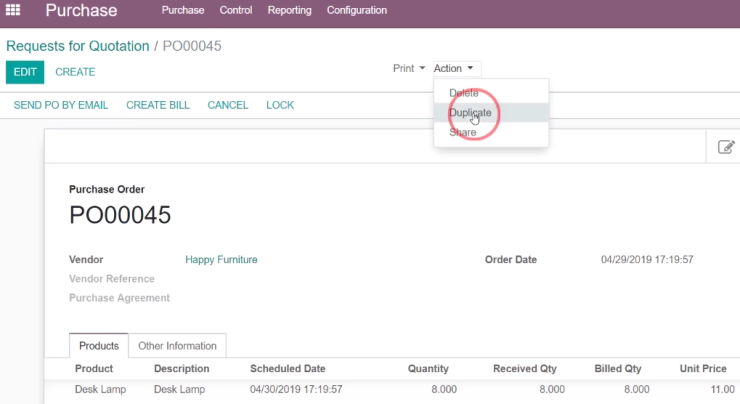Click SEND PO BY EMAIL

coord(61,105)
